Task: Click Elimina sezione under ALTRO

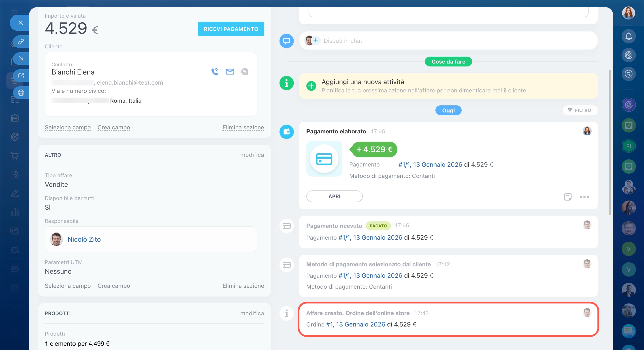Action: tap(243, 286)
